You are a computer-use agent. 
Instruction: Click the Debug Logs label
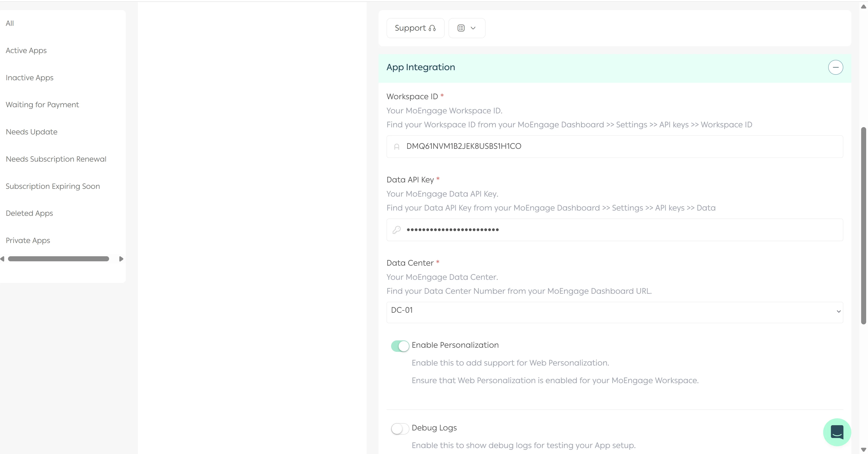tap(434, 428)
